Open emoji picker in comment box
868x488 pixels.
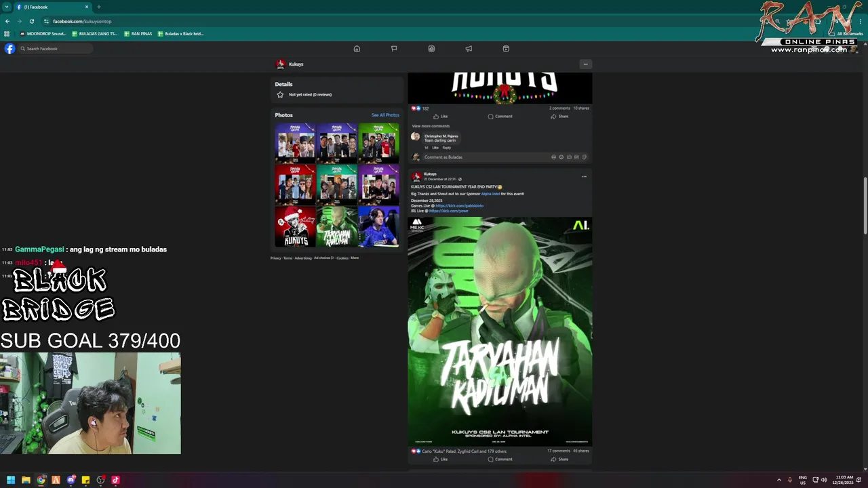point(561,157)
